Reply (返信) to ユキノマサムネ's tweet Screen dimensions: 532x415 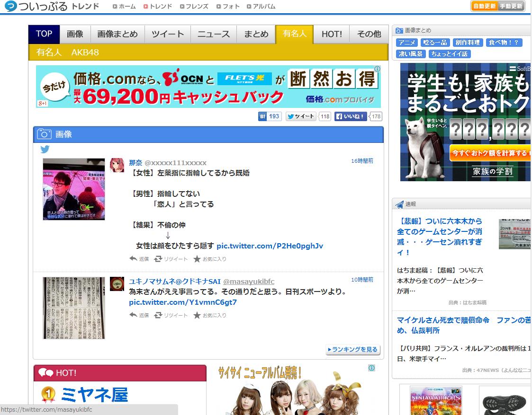pos(139,315)
